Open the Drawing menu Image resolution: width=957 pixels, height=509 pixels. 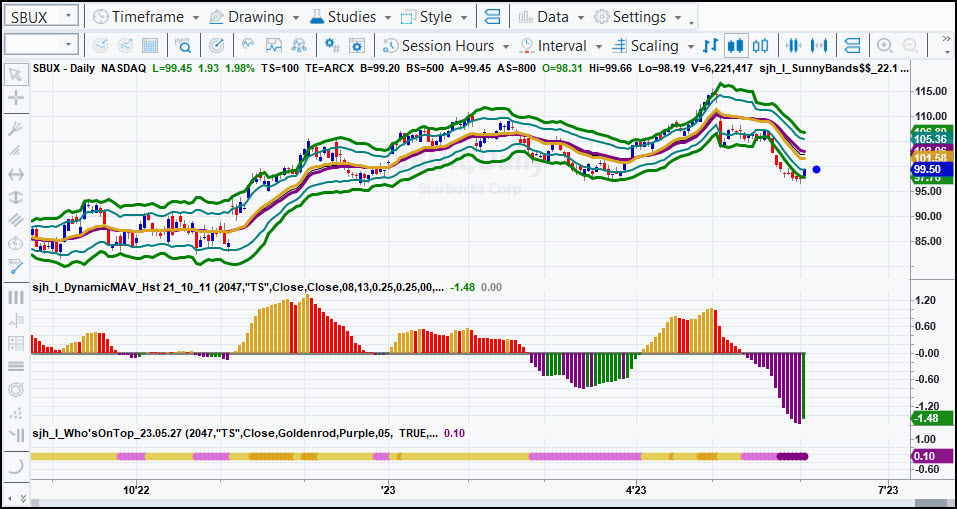click(x=254, y=16)
